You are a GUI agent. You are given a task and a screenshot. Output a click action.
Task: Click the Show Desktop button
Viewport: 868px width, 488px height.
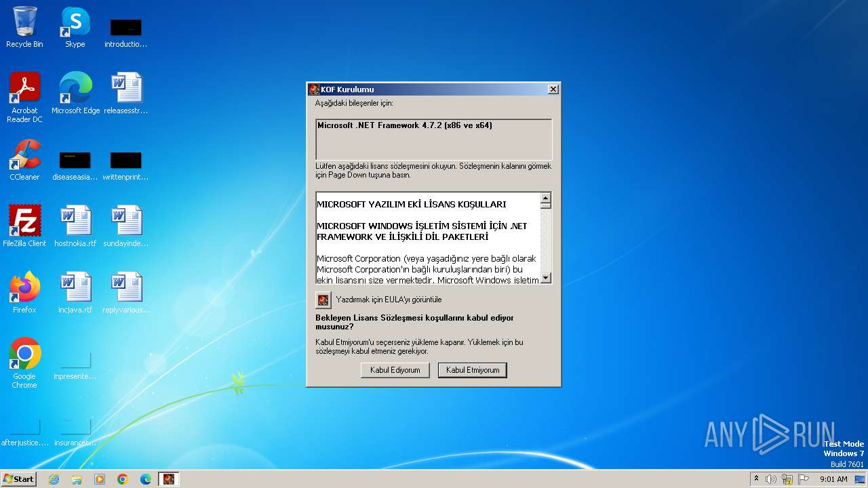pos(861,479)
